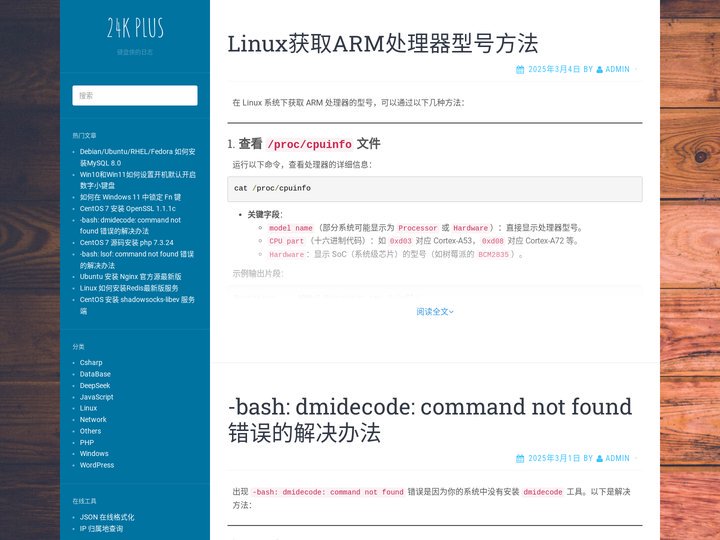Image resolution: width=720 pixels, height=540 pixels.
Task: Click the sidebar search input field
Action: [135, 96]
